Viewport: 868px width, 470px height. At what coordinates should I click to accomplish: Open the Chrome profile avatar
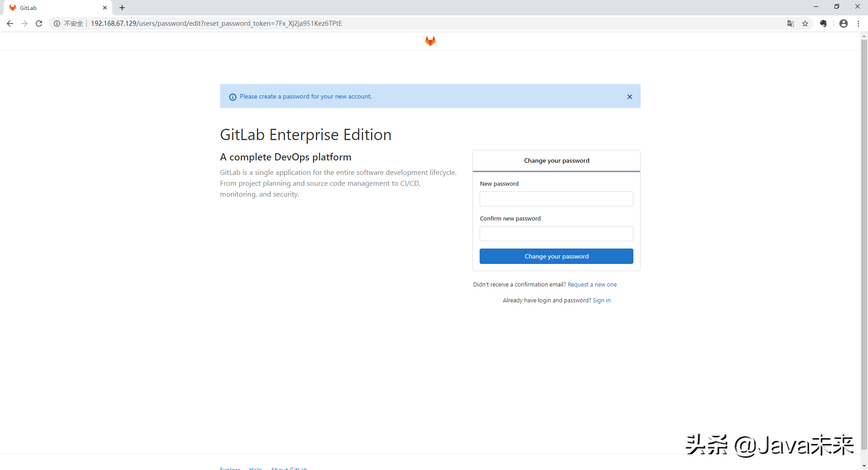click(844, 23)
